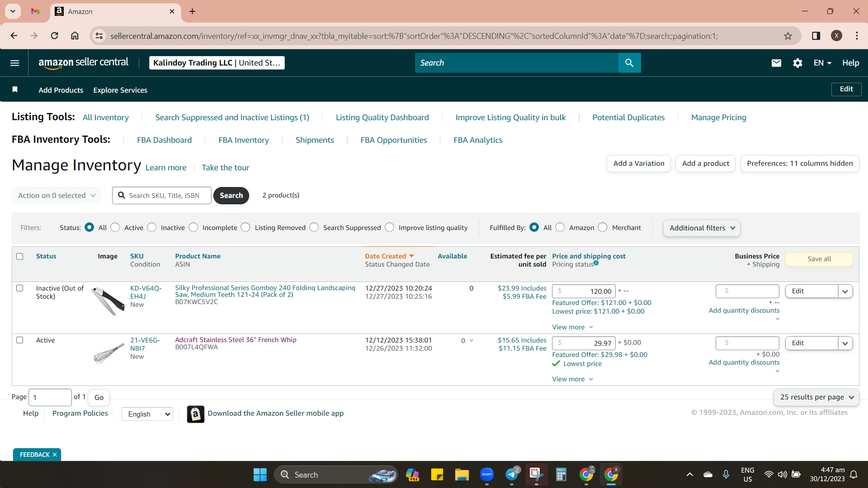Open the Listing Quality Dashboard
This screenshot has height=488, width=868.
pos(382,117)
